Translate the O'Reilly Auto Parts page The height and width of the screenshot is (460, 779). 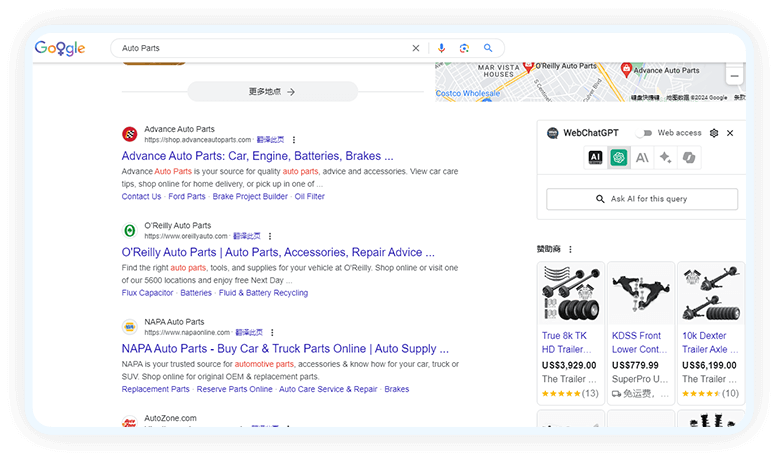click(x=246, y=236)
